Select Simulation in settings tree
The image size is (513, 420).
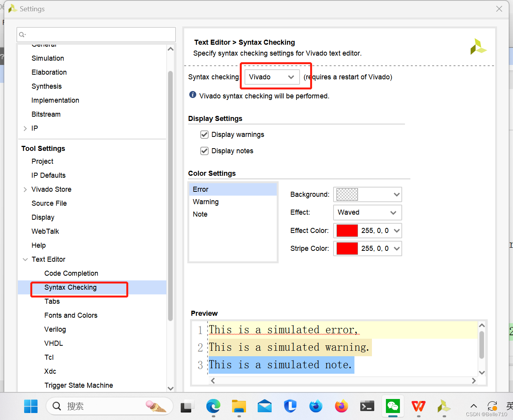[x=48, y=58]
